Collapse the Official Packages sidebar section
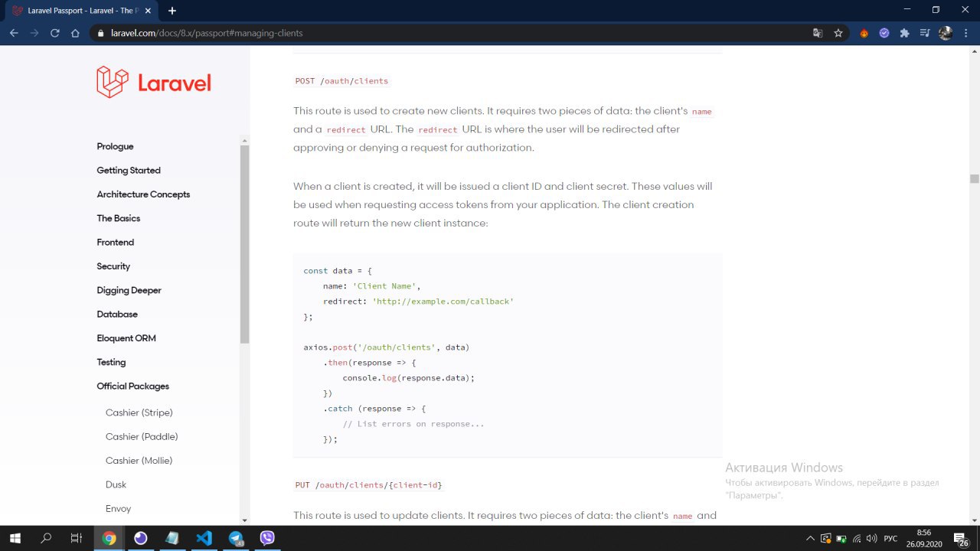The image size is (980, 551). pos(132,386)
